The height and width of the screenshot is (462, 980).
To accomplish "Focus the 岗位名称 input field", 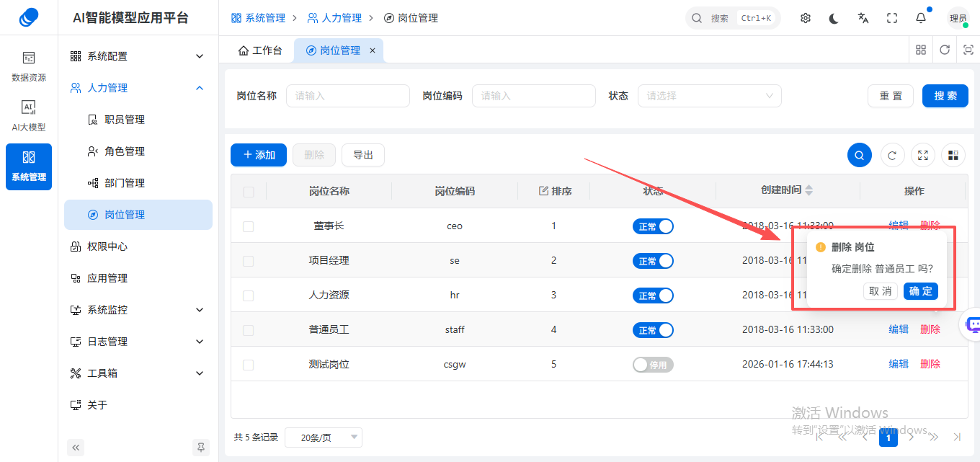I will (x=348, y=96).
